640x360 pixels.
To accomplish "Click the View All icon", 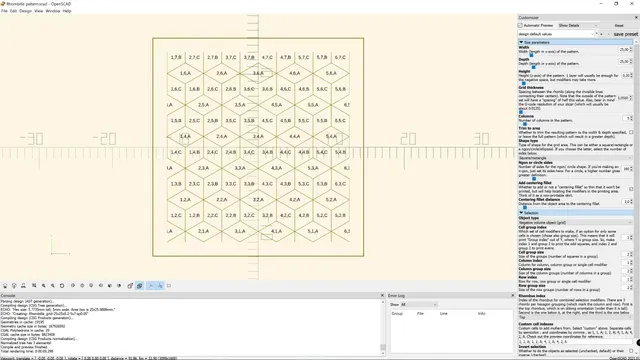I will click(x=34, y=286).
